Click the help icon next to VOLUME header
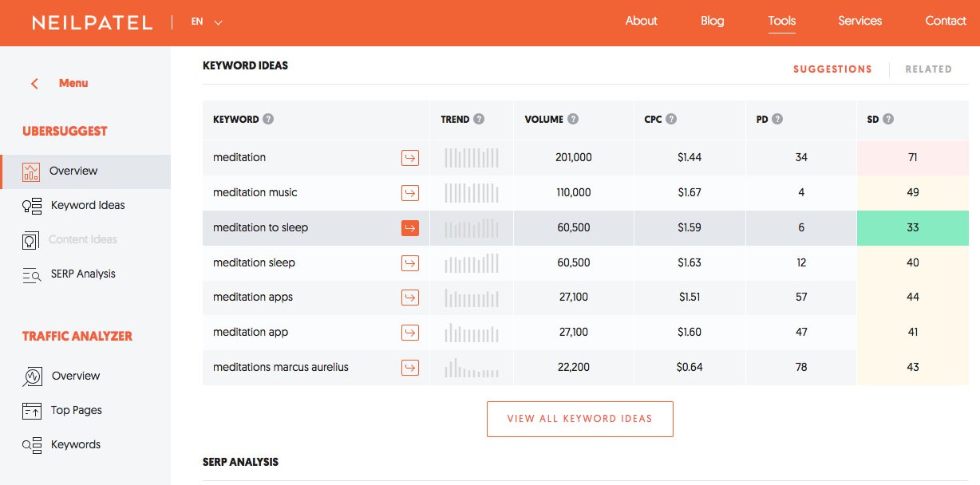 click(x=573, y=119)
